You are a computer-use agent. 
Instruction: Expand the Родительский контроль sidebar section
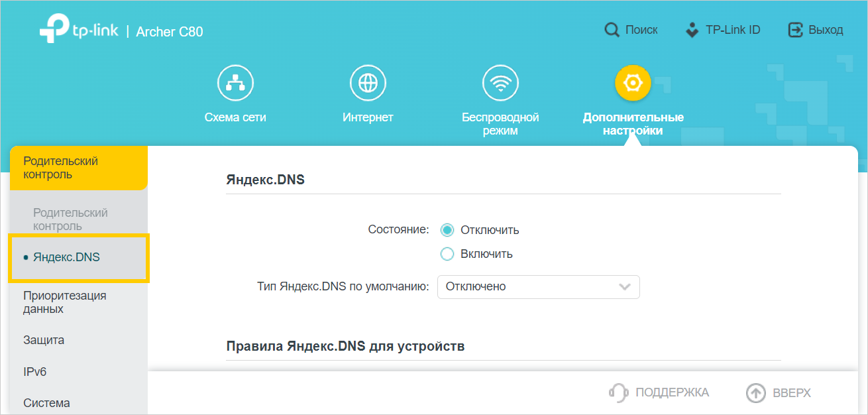pos(78,168)
